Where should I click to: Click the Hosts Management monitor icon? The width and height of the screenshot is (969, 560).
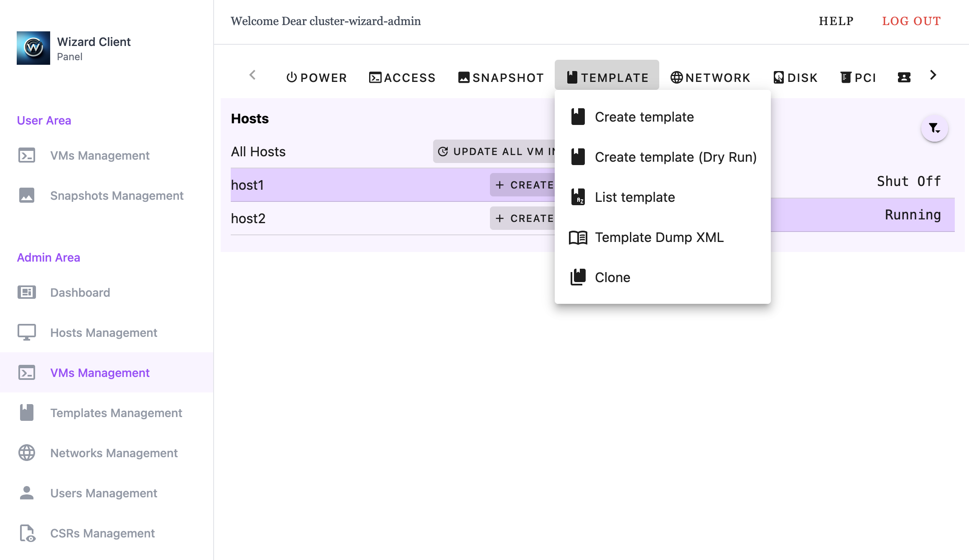click(27, 332)
